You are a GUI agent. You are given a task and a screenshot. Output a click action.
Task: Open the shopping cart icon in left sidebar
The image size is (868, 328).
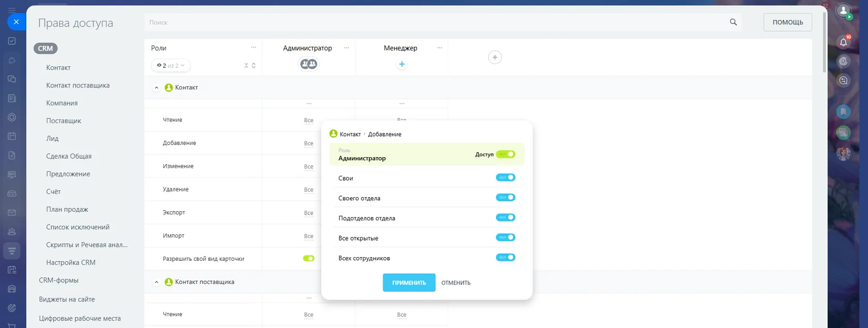12,325
